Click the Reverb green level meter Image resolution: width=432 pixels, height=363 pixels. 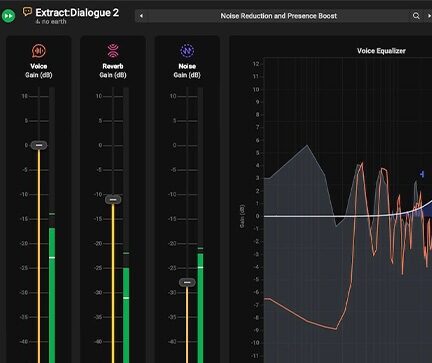point(126,315)
